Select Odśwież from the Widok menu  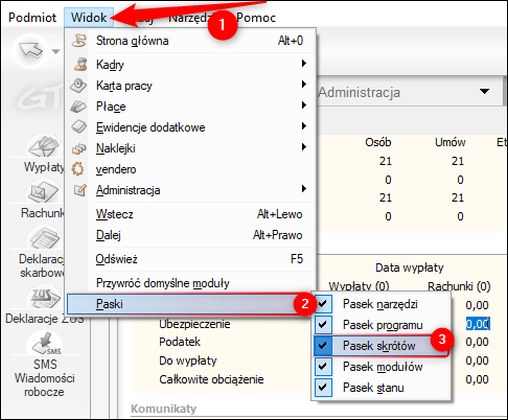191,259
